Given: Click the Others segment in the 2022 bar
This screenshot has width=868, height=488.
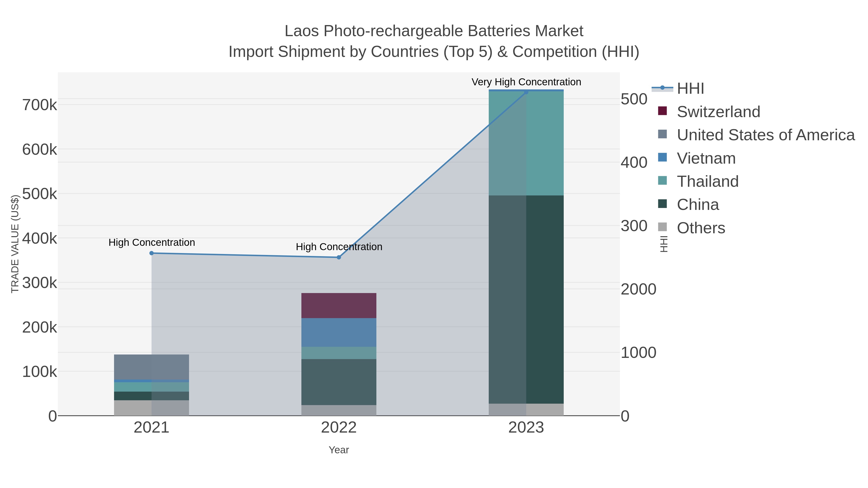Looking at the screenshot, I should [x=339, y=411].
